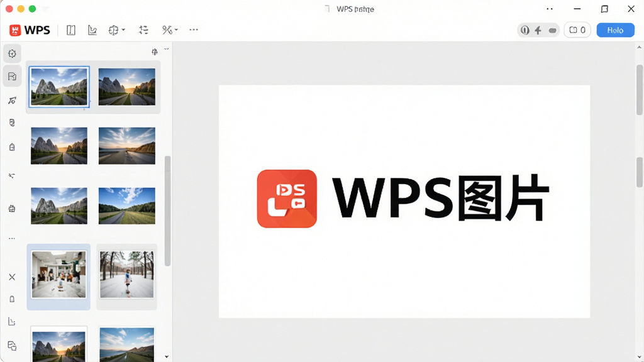644x362 pixels.
Task: Click the lightning bolt icon in pill
Action: pyautogui.click(x=538, y=30)
